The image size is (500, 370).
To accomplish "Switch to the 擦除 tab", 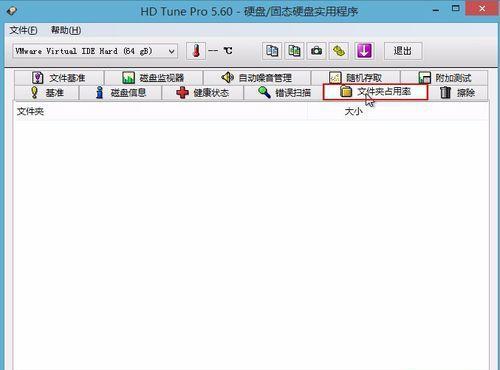I will tap(458, 92).
